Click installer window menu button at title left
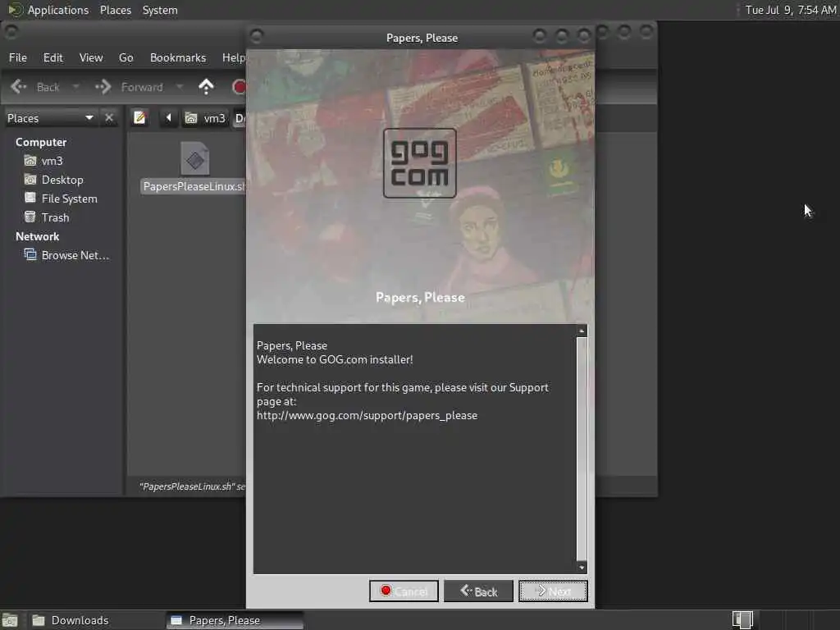 point(257,36)
